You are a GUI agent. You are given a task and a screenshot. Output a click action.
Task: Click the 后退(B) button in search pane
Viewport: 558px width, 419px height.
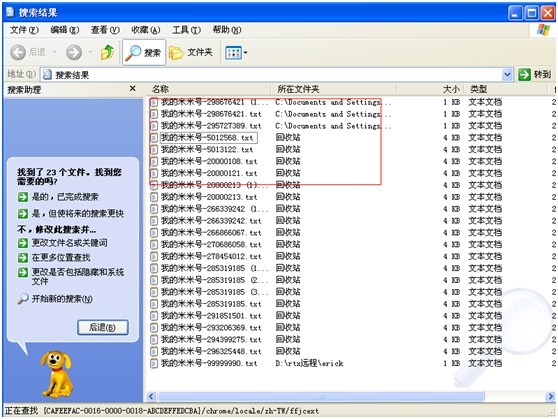(x=102, y=327)
